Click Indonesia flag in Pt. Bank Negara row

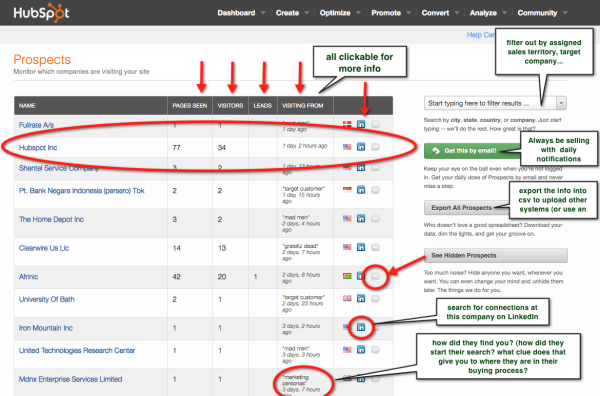point(347,189)
